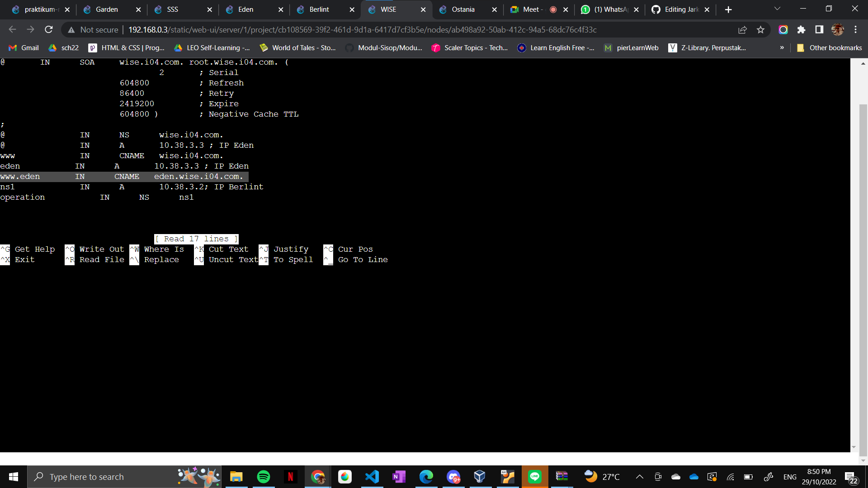Viewport: 868px width, 488px height.
Task: Open Visual Studio Code from the taskbar
Action: click(372, 476)
